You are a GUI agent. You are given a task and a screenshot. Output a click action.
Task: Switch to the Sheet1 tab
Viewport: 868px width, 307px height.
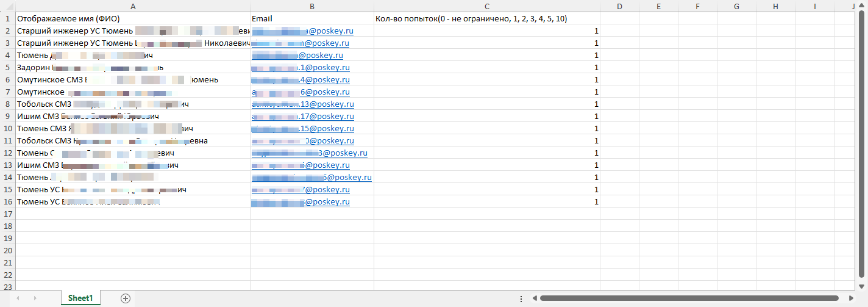pos(80,298)
